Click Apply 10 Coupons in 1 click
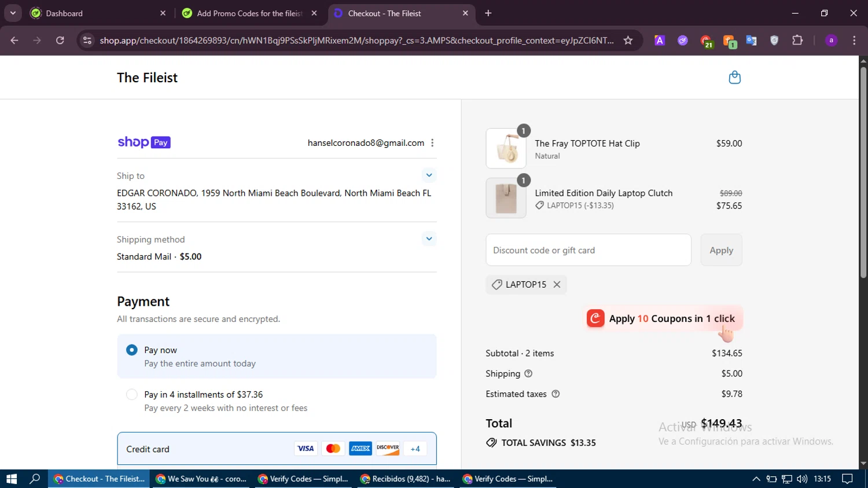Viewport: 868px width, 488px height. 663,318
